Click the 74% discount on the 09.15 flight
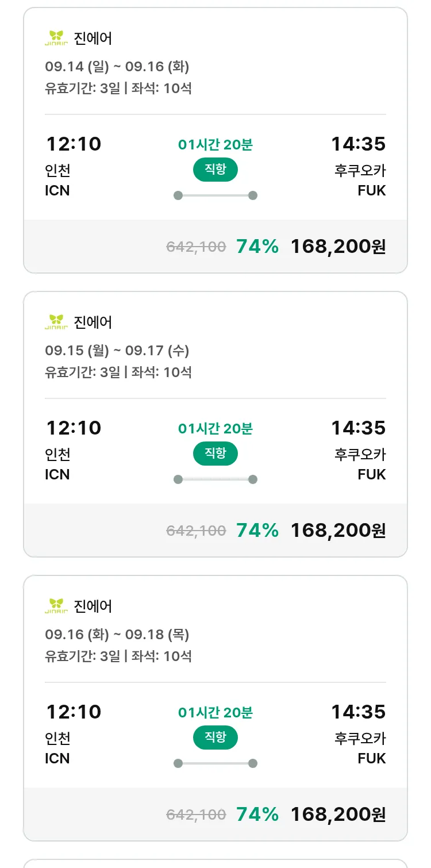Screen dimensions: 431x868 [x=257, y=531]
